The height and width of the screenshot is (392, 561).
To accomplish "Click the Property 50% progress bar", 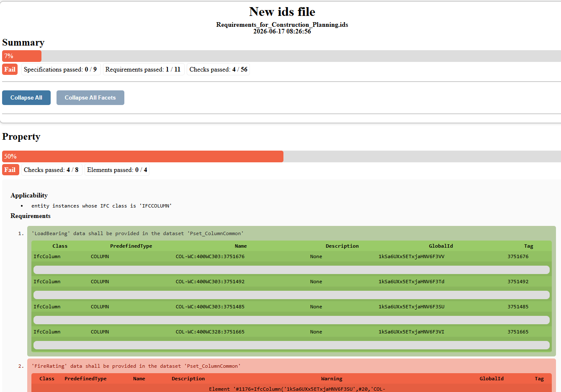I will coord(281,156).
